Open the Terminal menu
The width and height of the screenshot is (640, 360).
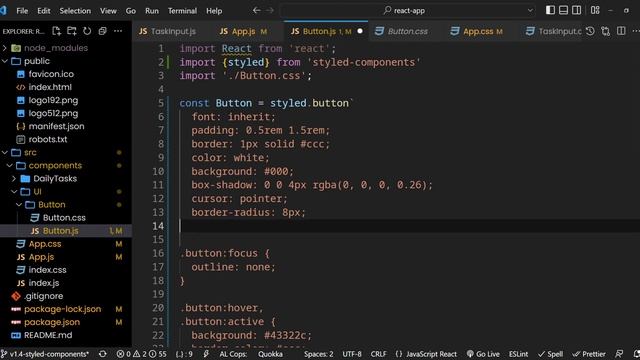pyautogui.click(x=182, y=11)
